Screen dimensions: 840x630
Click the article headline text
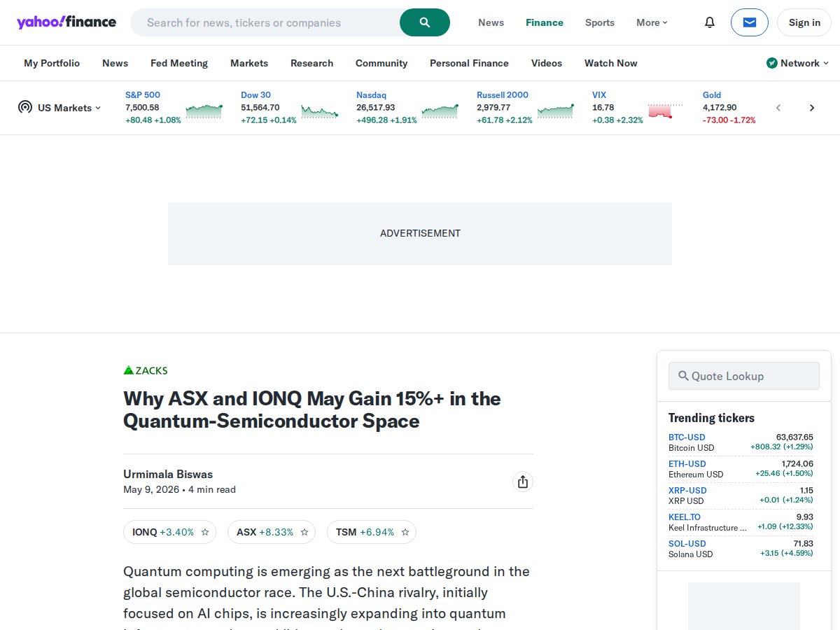312,409
